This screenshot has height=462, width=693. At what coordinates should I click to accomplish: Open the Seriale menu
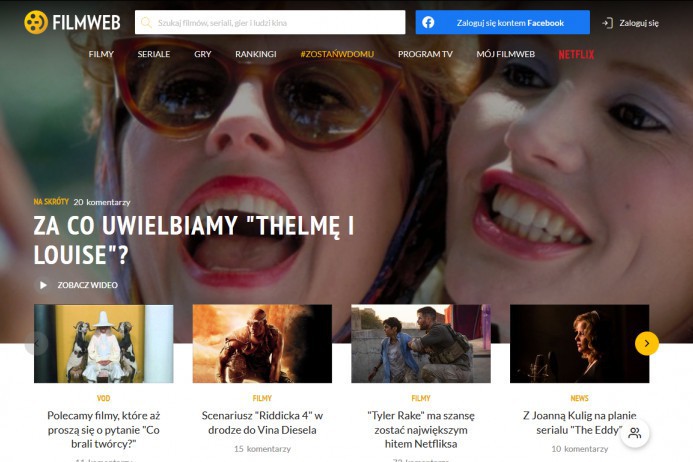pos(154,54)
